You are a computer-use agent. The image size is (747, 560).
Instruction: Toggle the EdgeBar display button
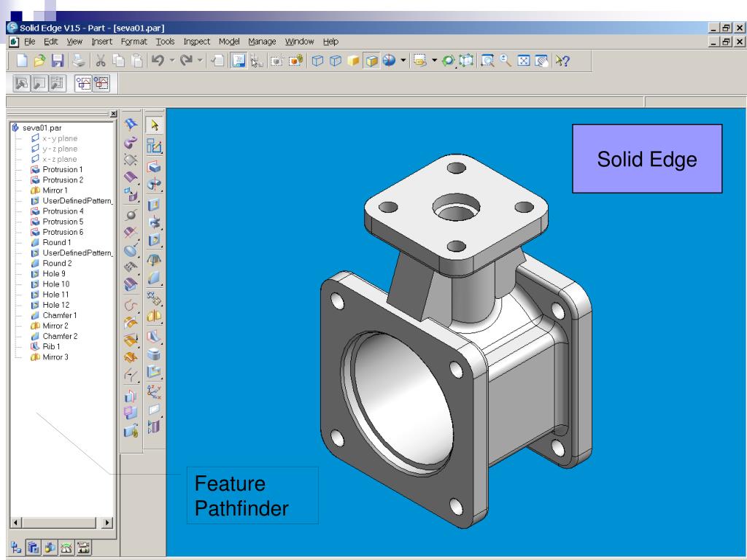tap(239, 61)
